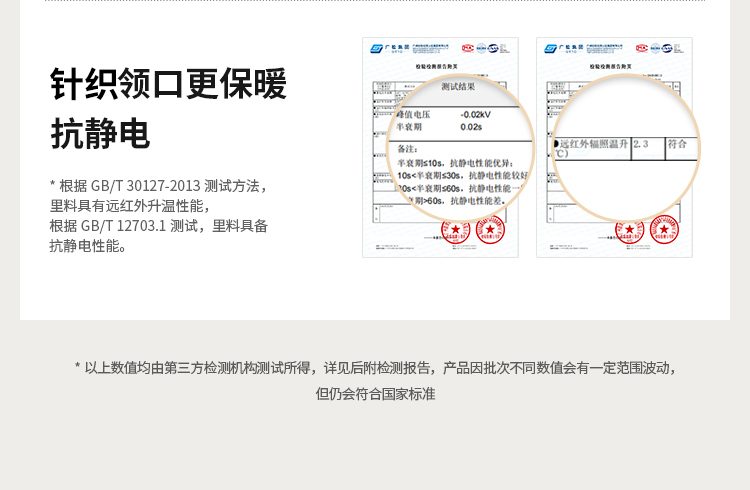Screen dimensions: 750x490
Task: Click the 符合 result cell
Action: tap(681, 148)
